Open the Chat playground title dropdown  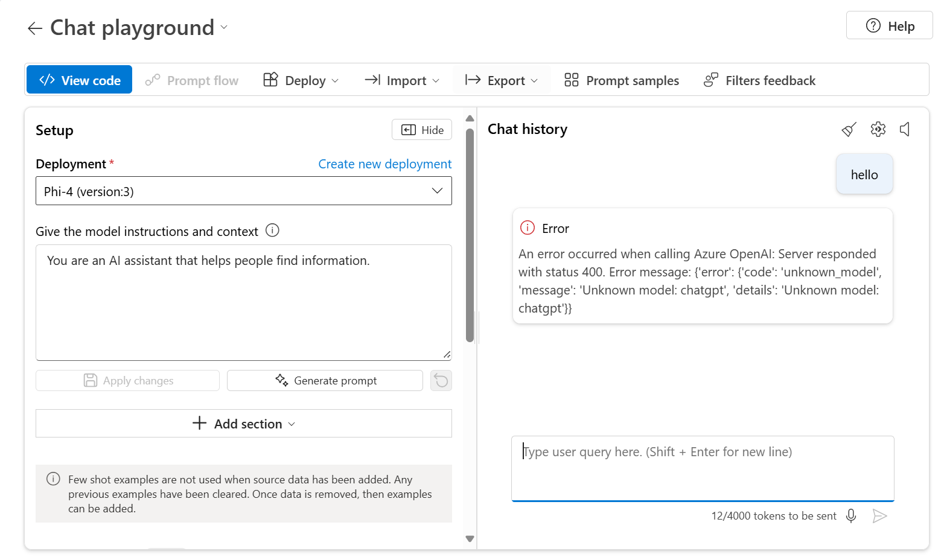(x=224, y=27)
